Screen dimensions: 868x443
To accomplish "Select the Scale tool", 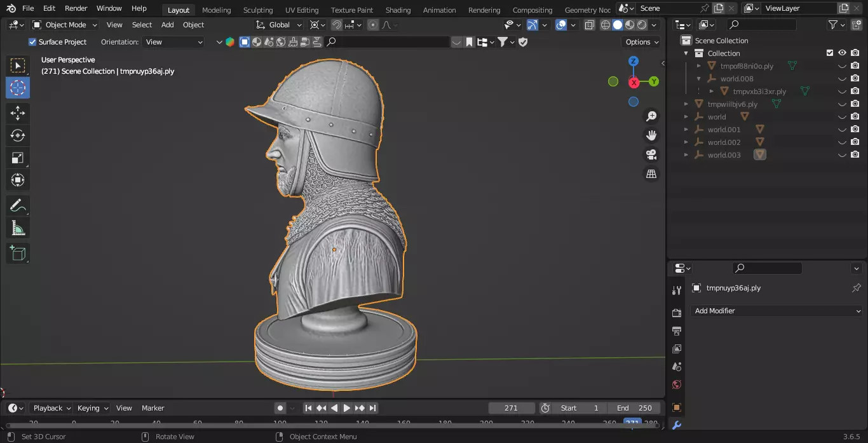I will pos(18,158).
